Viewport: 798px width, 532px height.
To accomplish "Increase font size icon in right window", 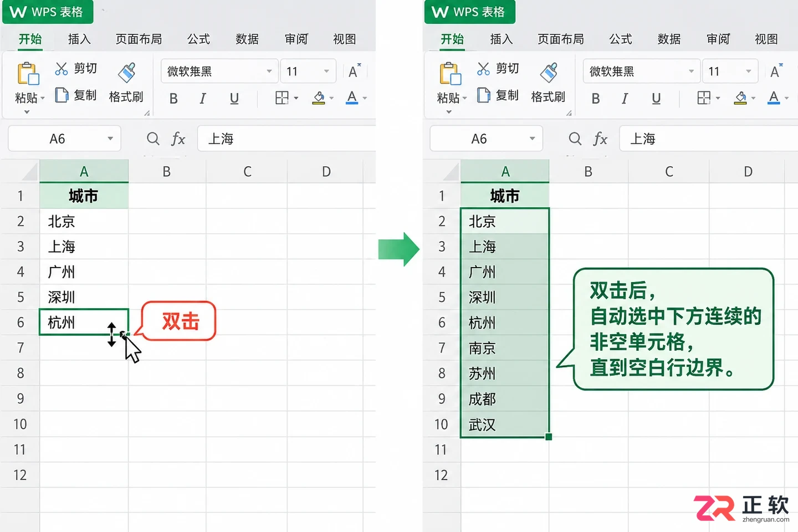I will tap(776, 70).
